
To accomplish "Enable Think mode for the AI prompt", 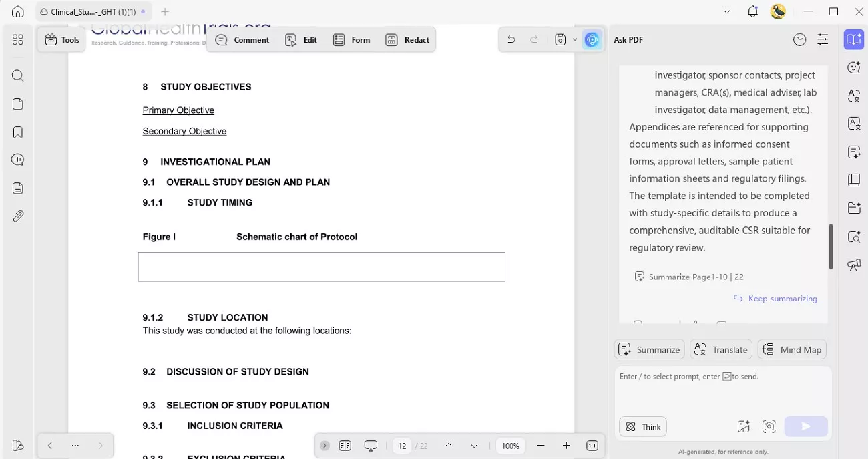I will [642, 426].
